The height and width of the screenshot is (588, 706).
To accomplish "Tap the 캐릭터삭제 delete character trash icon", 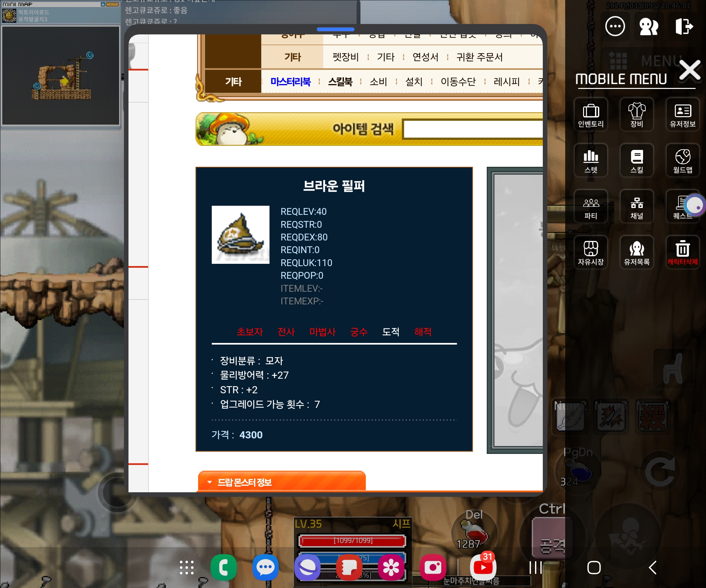I will (x=682, y=252).
